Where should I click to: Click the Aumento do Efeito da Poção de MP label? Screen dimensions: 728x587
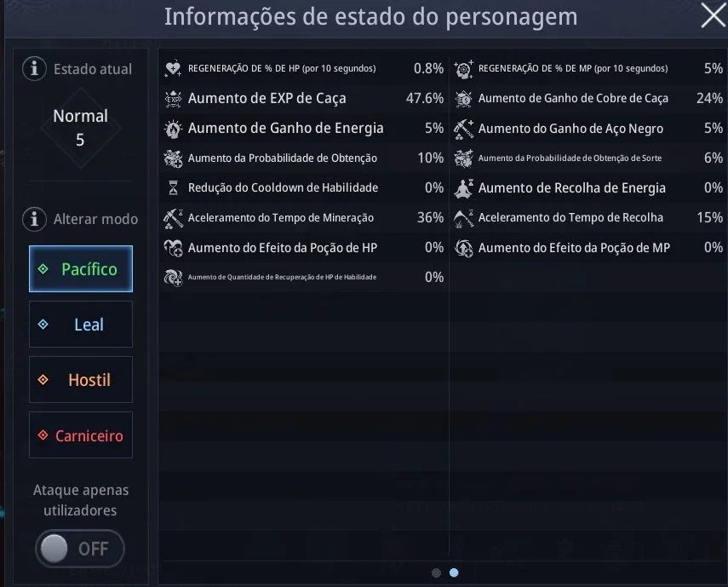pos(574,248)
